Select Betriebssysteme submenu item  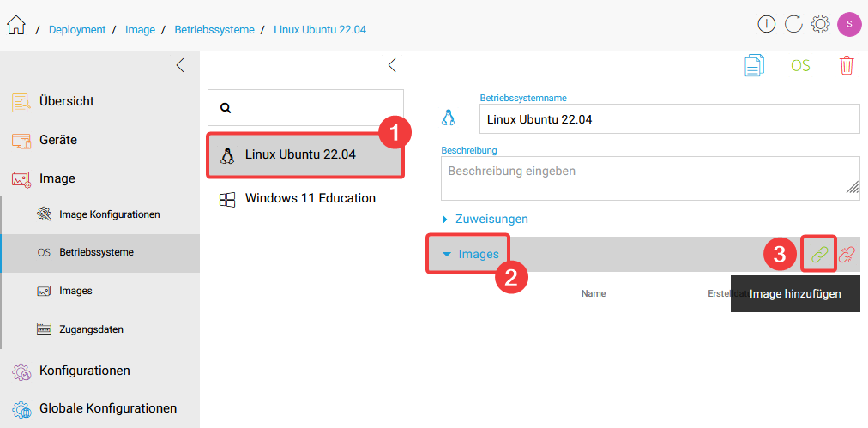[96, 252]
